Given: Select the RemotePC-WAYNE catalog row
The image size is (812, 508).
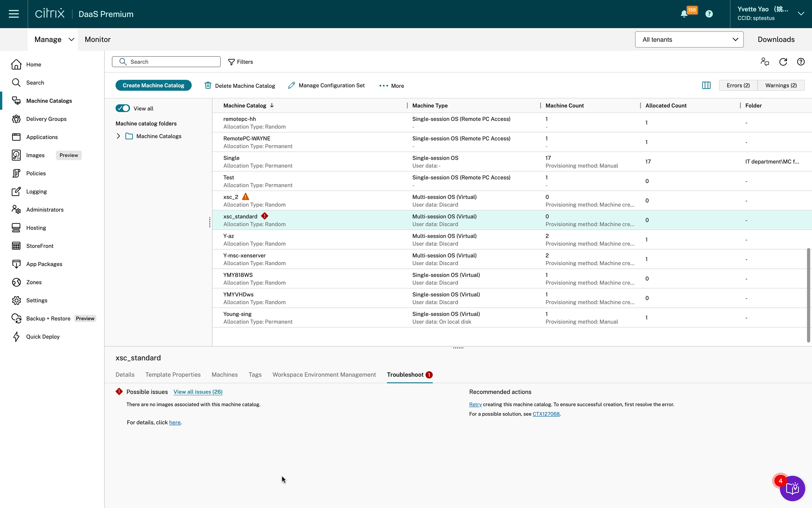Looking at the screenshot, I should point(512,142).
